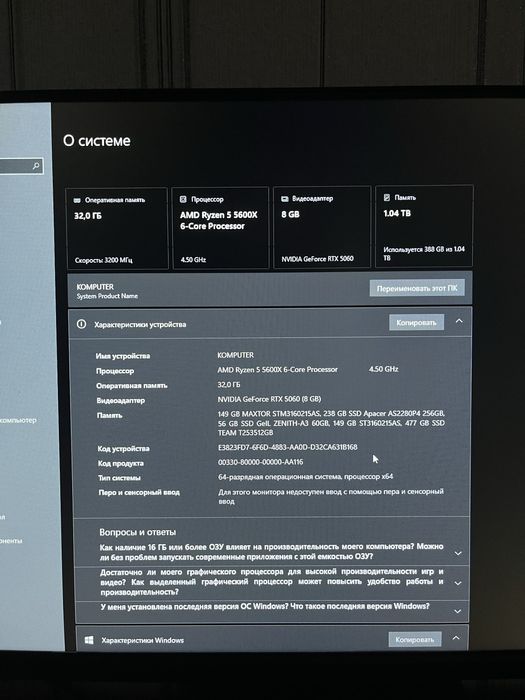The image size is (525, 700).
Task: Open the Оперативная память 32,0 ГБ card
Action: pos(117,229)
